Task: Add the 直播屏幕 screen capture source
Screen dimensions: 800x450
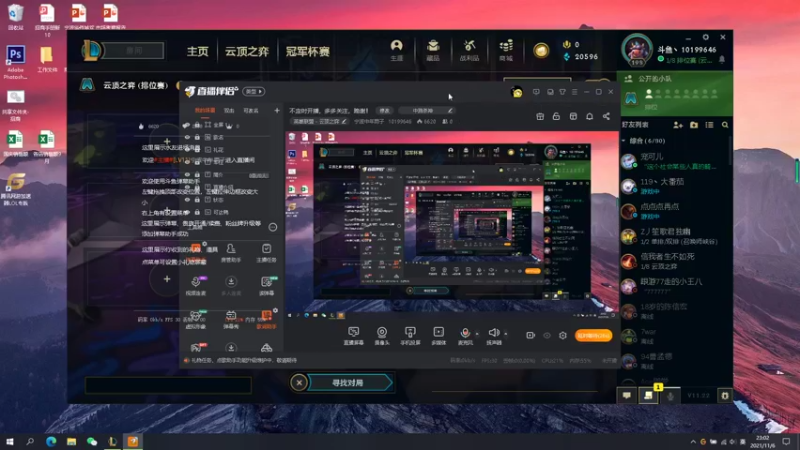Action: [353, 335]
